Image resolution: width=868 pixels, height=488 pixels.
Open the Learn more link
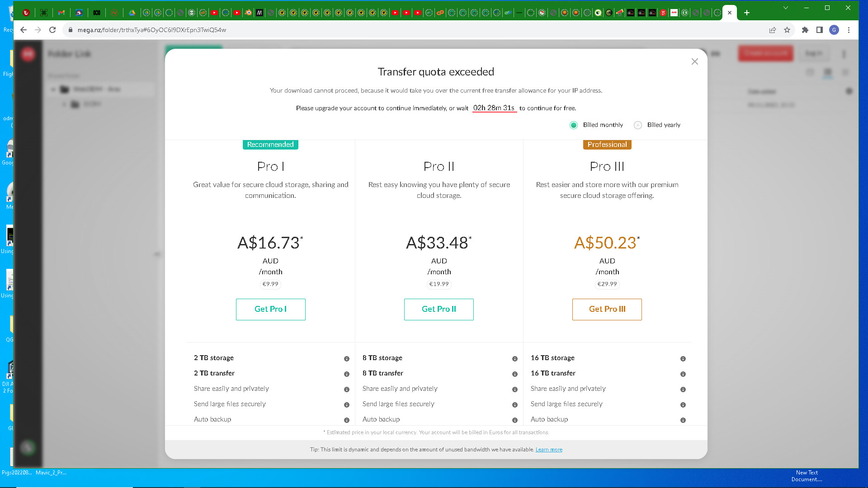pos(549,450)
